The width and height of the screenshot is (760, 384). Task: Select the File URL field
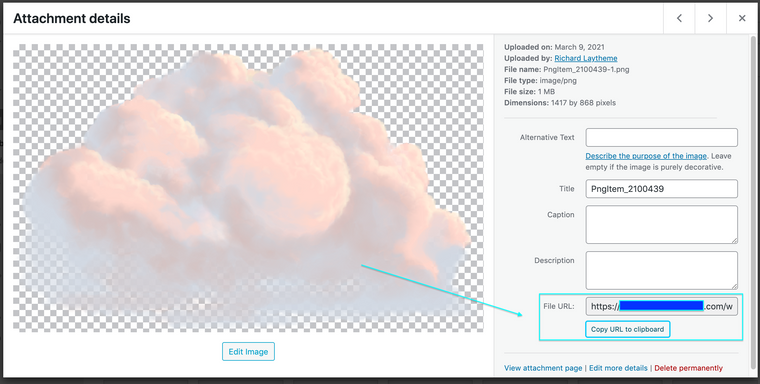662,306
